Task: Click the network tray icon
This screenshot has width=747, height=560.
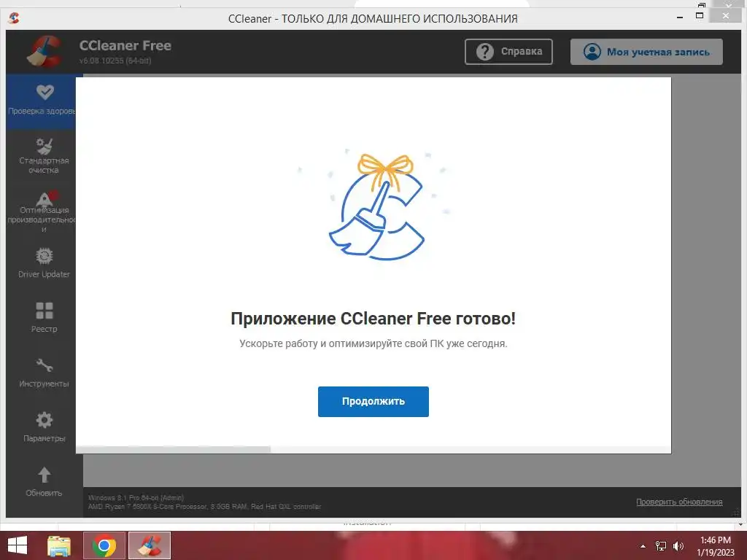Action: pyautogui.click(x=661, y=546)
